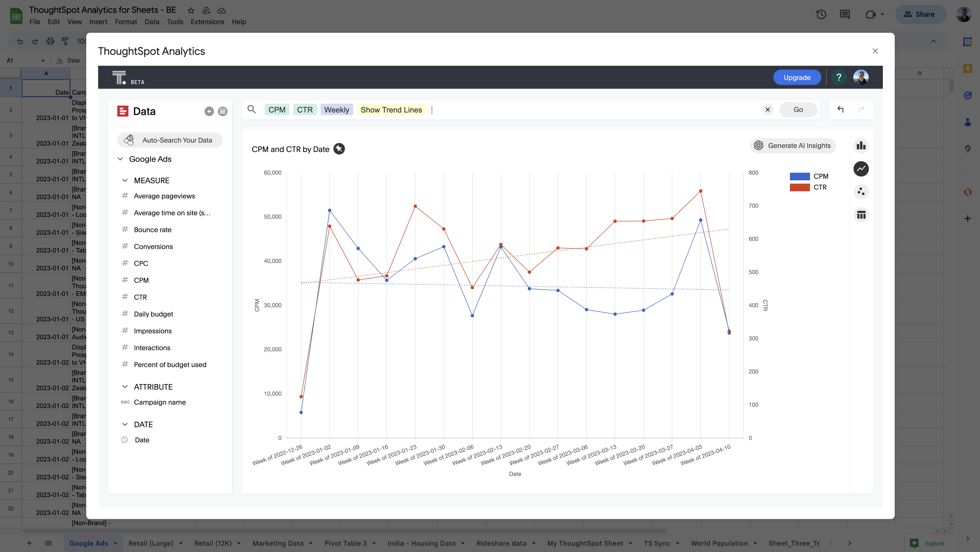Collapse the DATE section

pyautogui.click(x=125, y=425)
